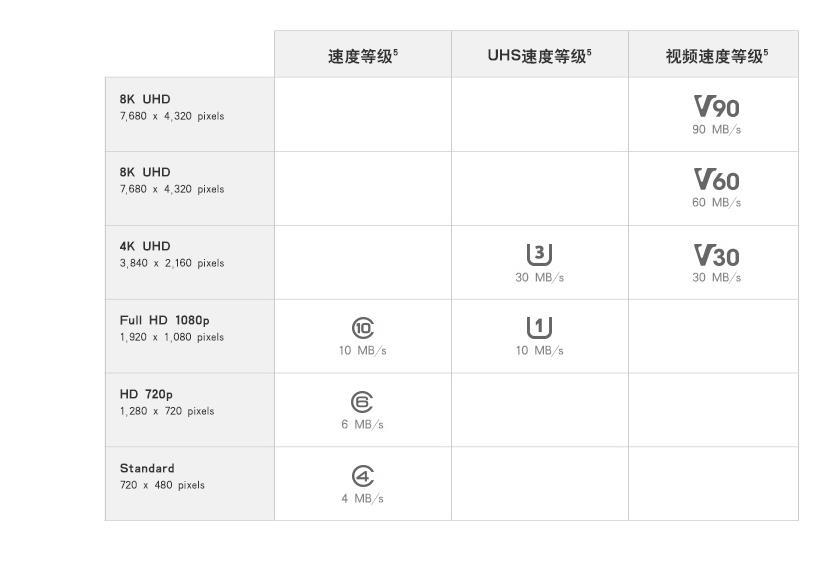Click the 90 MB/s text under V90
This screenshot has height=570, width=820.
coord(716,130)
